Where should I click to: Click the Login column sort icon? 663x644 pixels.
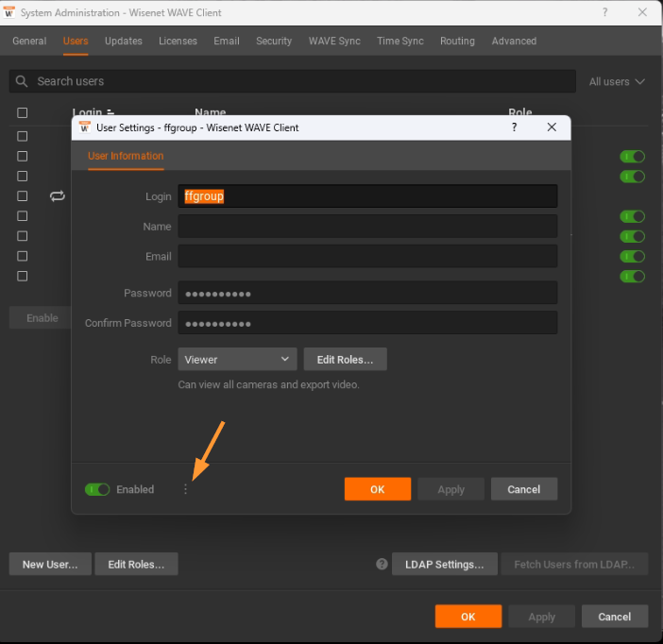[x=110, y=112]
